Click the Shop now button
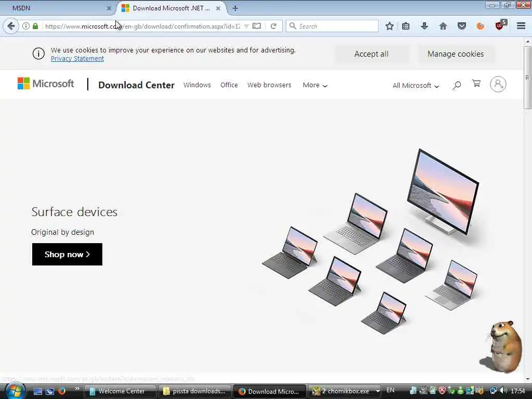 click(x=67, y=254)
